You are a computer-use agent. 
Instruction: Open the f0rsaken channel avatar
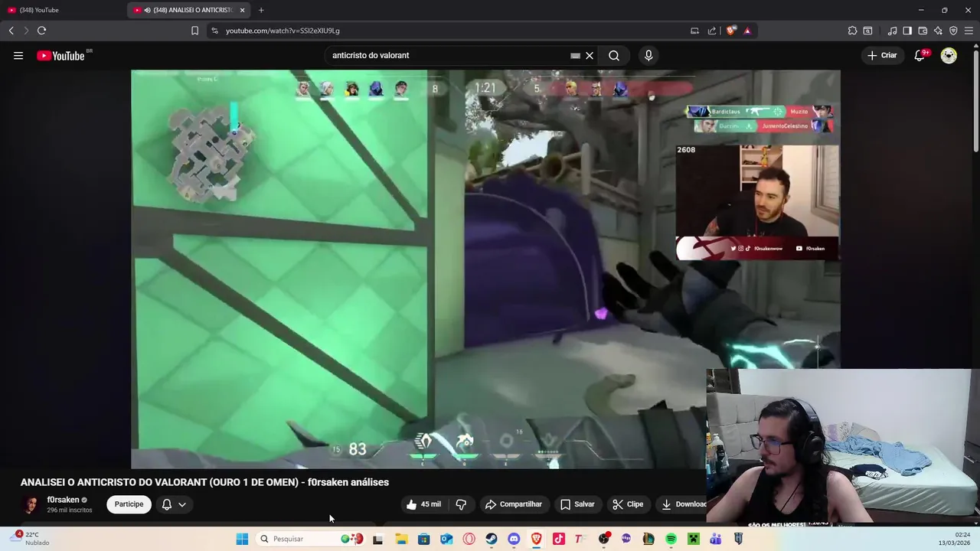[31, 504]
